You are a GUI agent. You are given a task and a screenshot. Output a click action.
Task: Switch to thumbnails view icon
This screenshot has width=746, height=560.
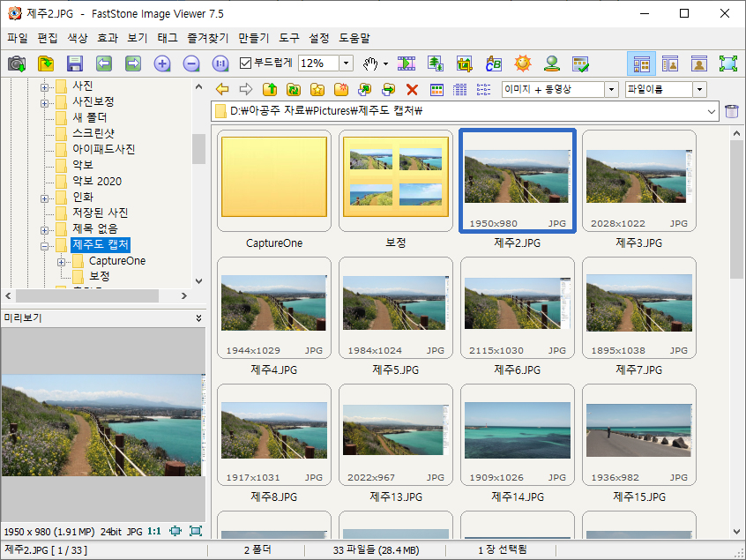[x=436, y=89]
